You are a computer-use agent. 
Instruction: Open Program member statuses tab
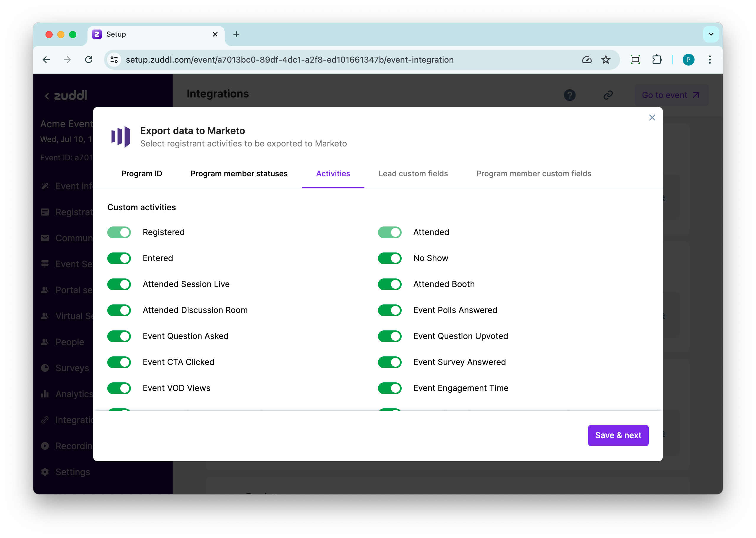tap(239, 174)
